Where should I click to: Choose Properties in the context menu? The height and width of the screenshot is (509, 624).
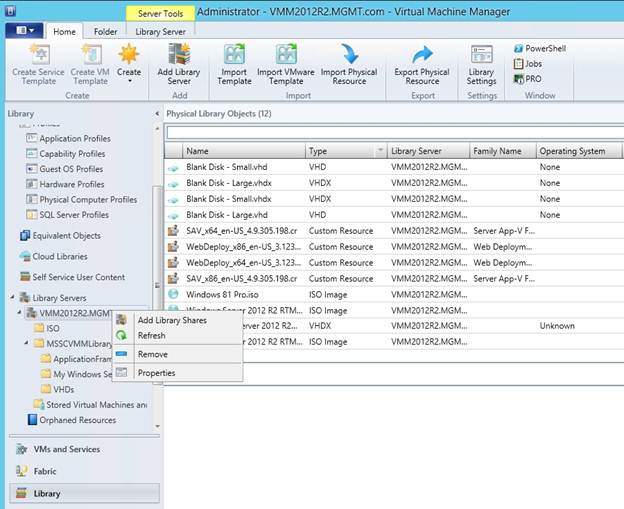(156, 373)
